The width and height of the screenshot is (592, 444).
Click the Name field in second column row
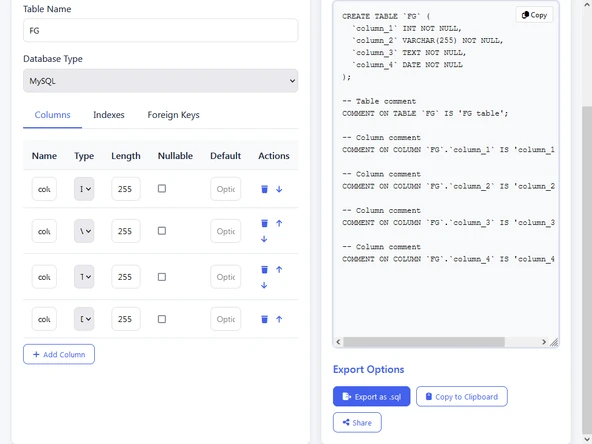tap(44, 231)
